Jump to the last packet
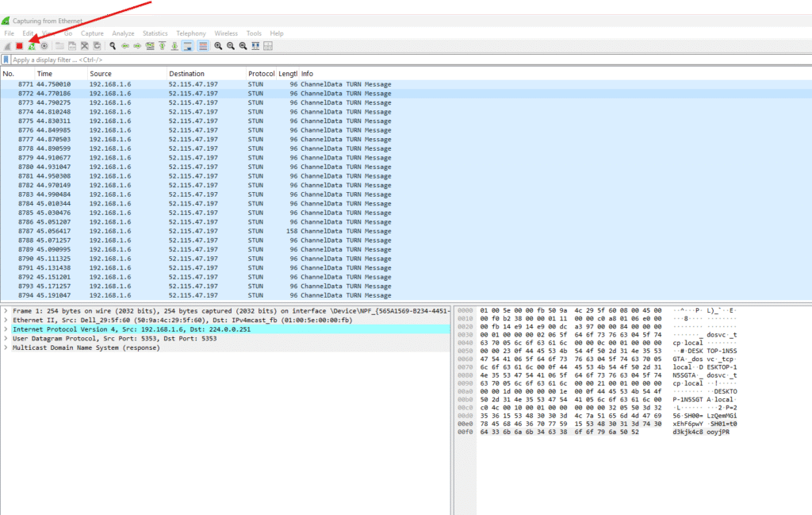The width and height of the screenshot is (812, 515). pyautogui.click(x=174, y=46)
